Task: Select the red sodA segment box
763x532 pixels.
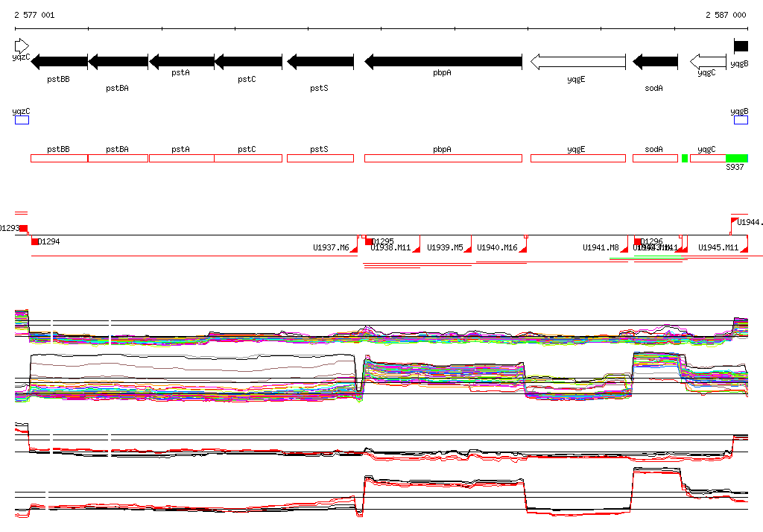Action: point(655,158)
